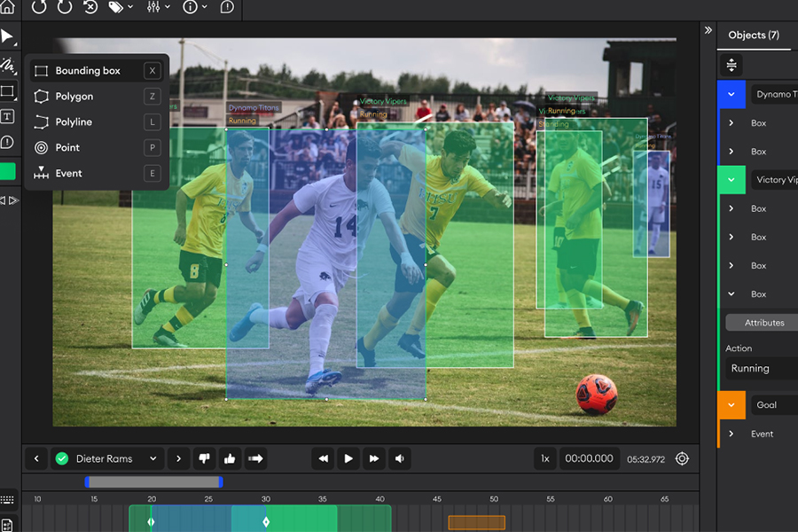Screen dimensions: 798x532
Task: Choose Polyline from the tool menu
Action: 97,121
